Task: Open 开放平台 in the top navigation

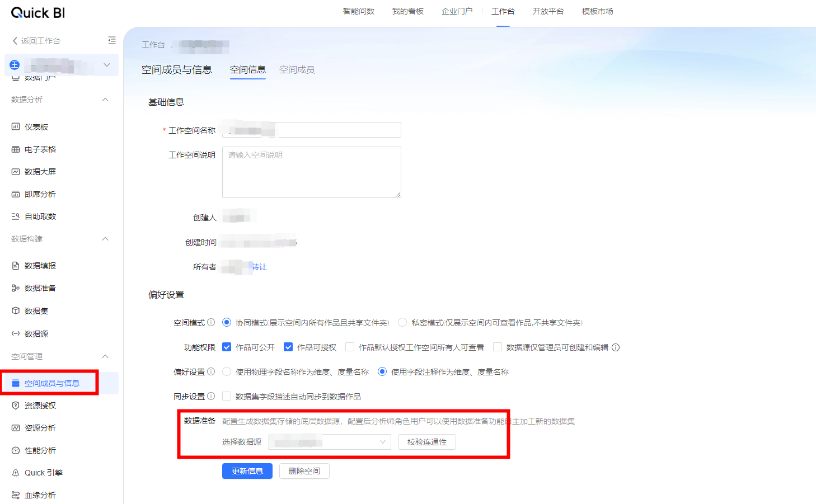Action: [x=548, y=11]
